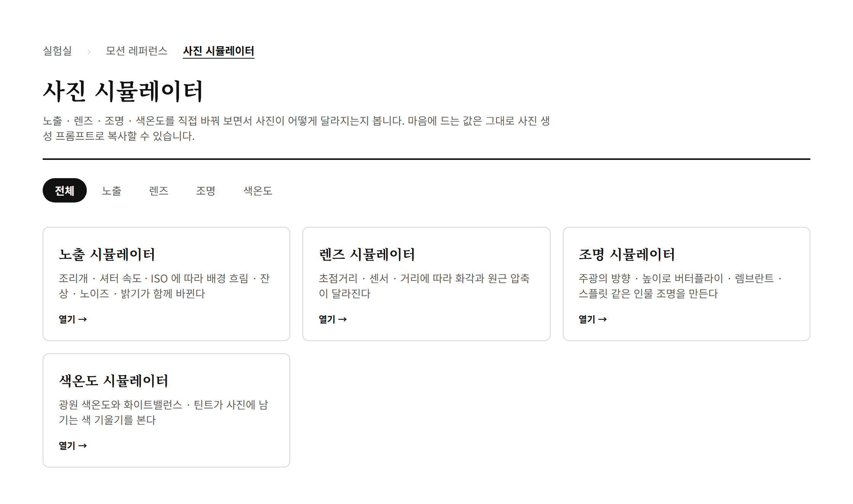Screen dimensions: 853x504
Task: Open the 렌즈 시뮬레이터 card title
Action: (x=367, y=254)
